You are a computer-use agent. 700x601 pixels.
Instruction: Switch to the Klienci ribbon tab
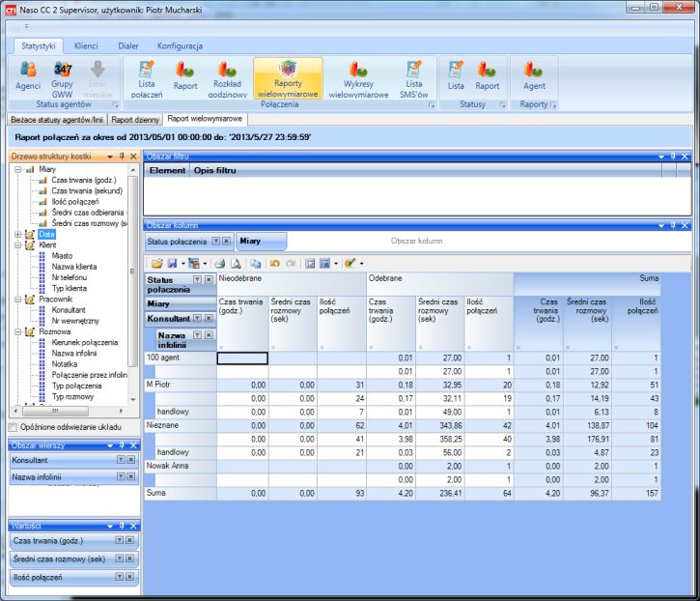point(86,45)
